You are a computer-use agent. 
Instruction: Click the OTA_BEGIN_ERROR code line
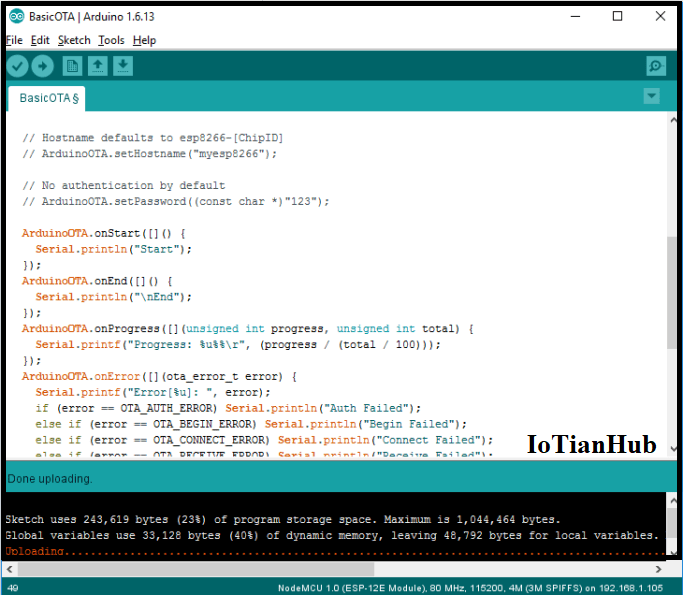[251, 424]
